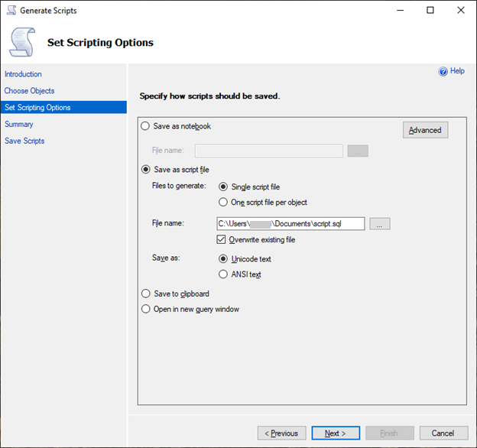Jump to the Summary step

19,124
